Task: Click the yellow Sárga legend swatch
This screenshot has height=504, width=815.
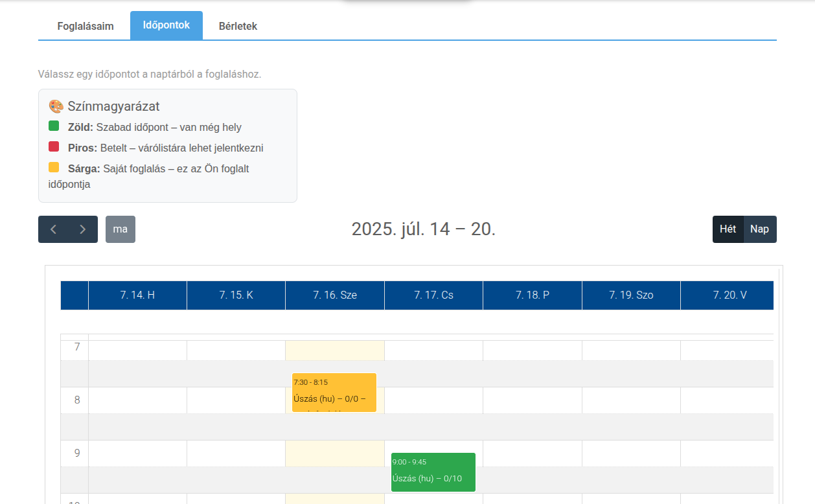Action: pyautogui.click(x=54, y=167)
